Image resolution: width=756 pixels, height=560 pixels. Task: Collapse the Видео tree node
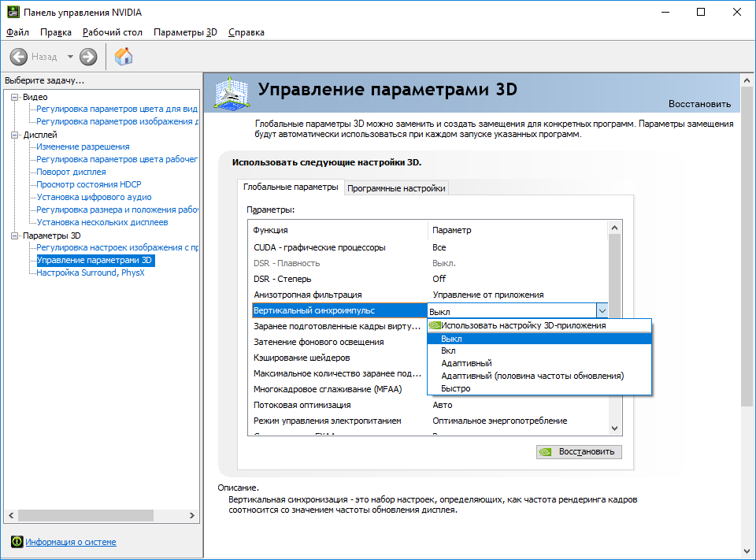click(15, 97)
